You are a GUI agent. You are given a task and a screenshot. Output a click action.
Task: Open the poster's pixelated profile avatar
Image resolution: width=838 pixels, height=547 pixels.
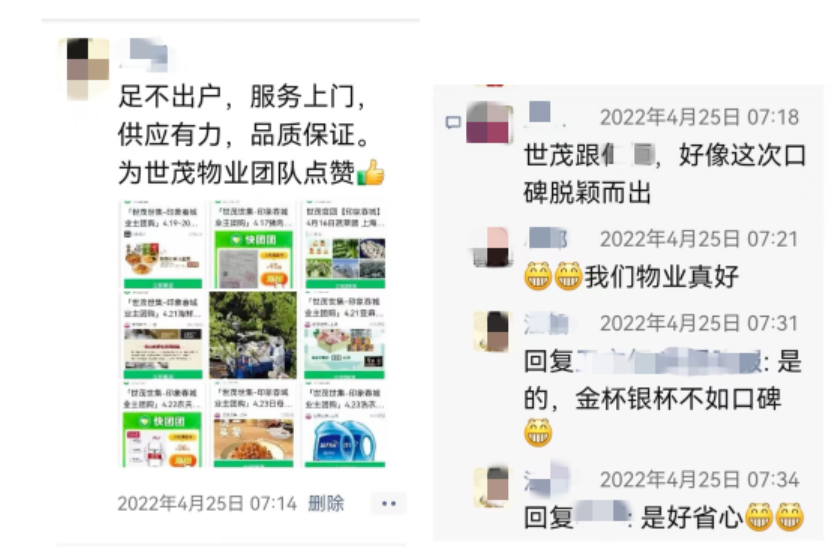click(x=88, y=68)
